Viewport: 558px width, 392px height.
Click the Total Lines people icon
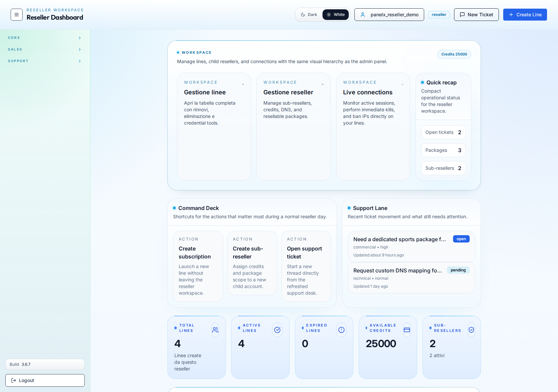point(215,330)
